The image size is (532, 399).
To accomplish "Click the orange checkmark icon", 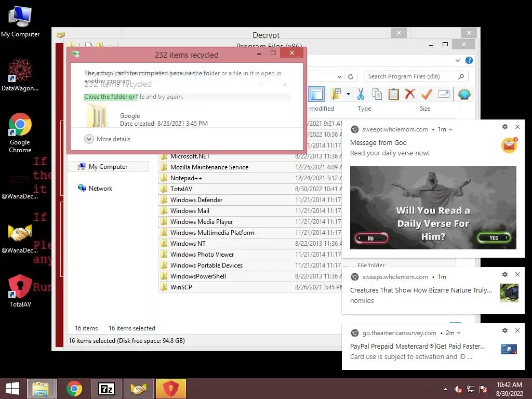I will coord(427,94).
